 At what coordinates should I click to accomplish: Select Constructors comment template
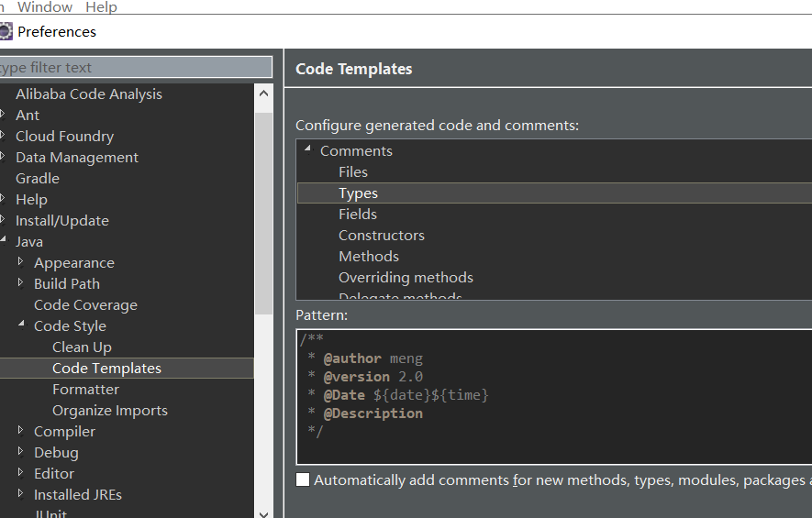click(x=381, y=236)
